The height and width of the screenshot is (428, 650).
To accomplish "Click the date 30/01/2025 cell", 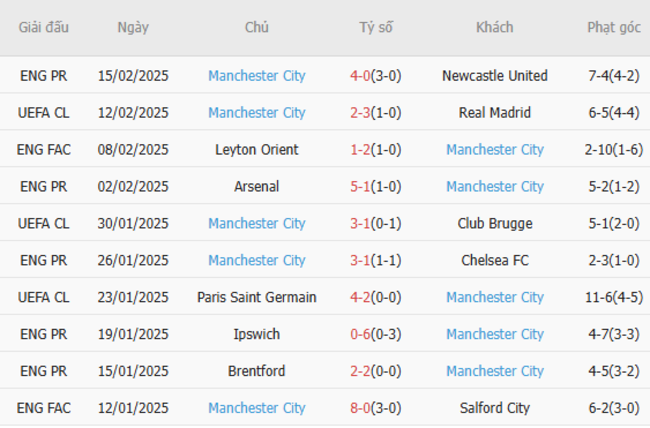I will tap(133, 224).
